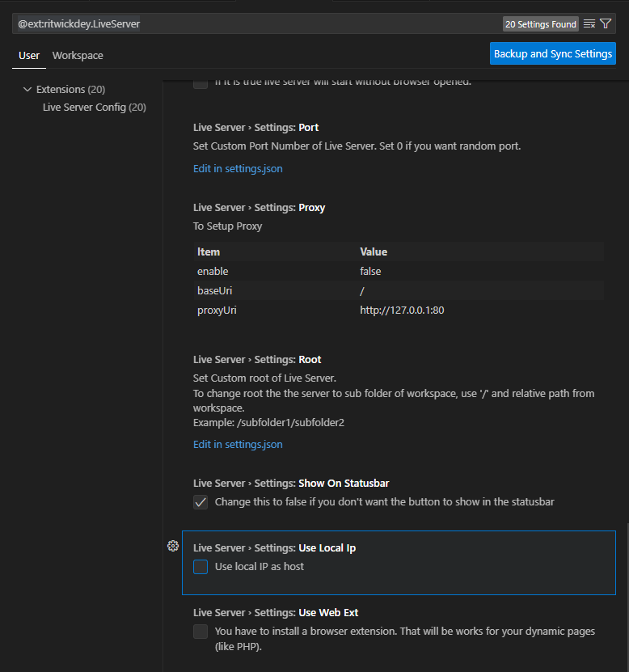This screenshot has height=672, width=629.
Task: Open Edit in settings.json under Root
Action: point(238,445)
